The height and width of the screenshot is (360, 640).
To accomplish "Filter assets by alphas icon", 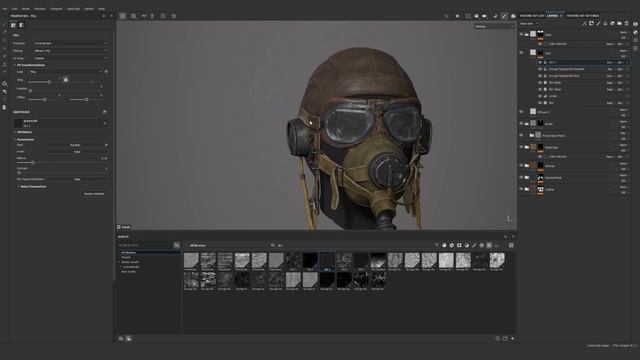I will coord(482,245).
